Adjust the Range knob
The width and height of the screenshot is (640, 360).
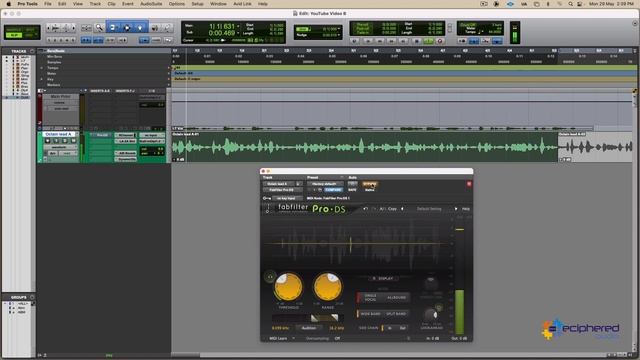click(x=328, y=287)
